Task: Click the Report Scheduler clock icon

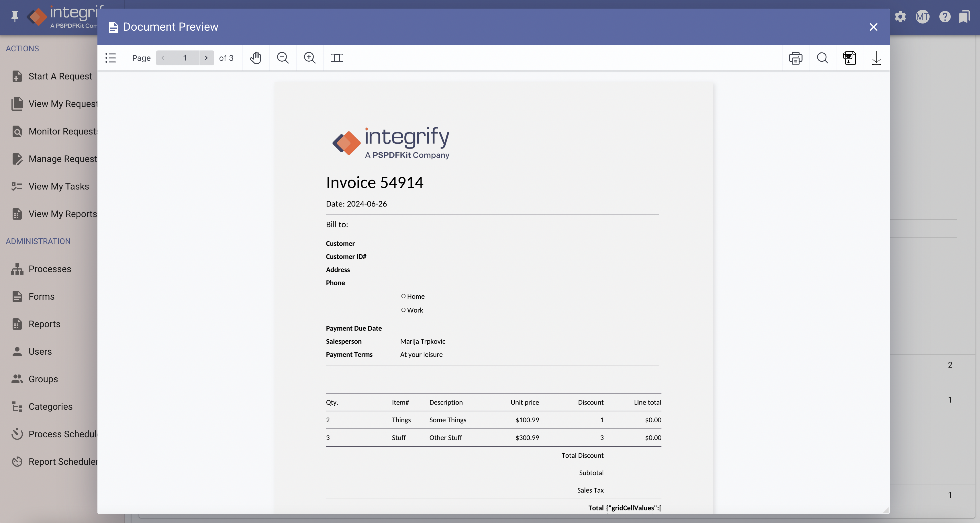Action: pos(17,461)
